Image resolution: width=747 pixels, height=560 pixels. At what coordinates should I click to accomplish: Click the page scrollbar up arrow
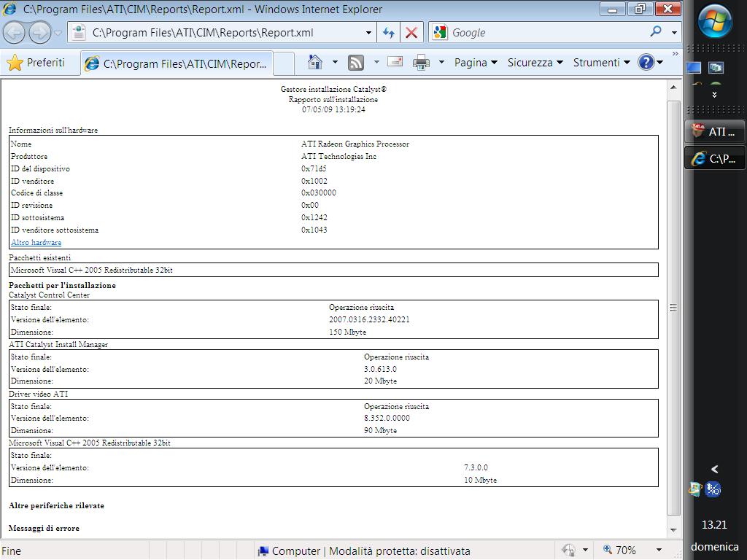(x=673, y=87)
